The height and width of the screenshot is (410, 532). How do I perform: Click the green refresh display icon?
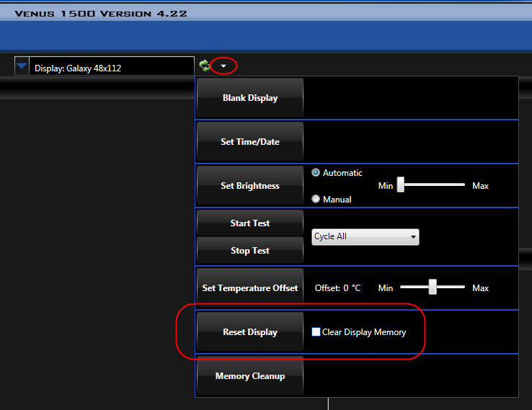(x=205, y=66)
